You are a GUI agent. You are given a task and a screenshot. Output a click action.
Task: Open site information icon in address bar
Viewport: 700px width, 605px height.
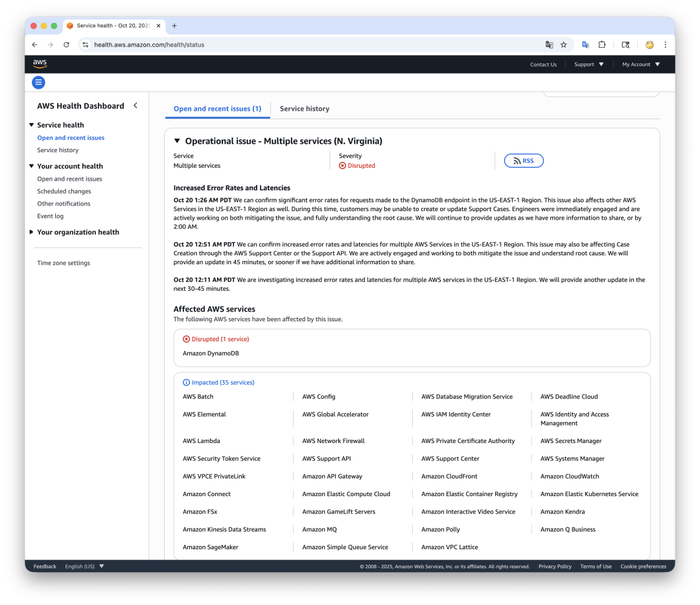tap(86, 45)
